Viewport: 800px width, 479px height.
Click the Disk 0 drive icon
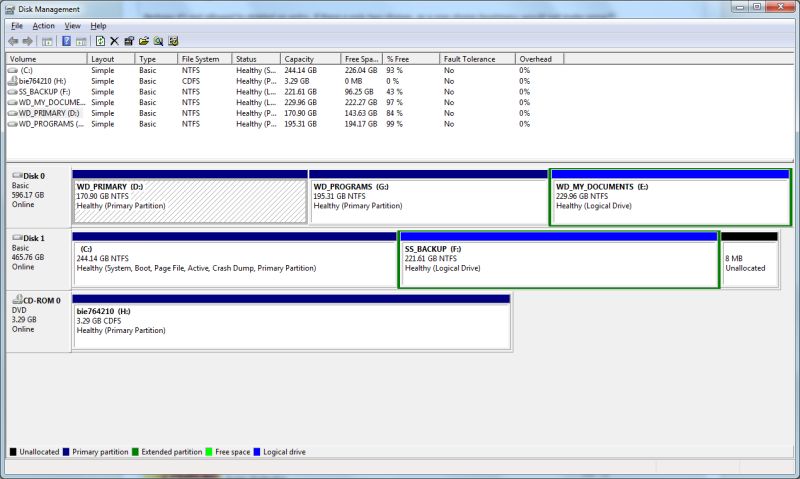tap(17, 175)
